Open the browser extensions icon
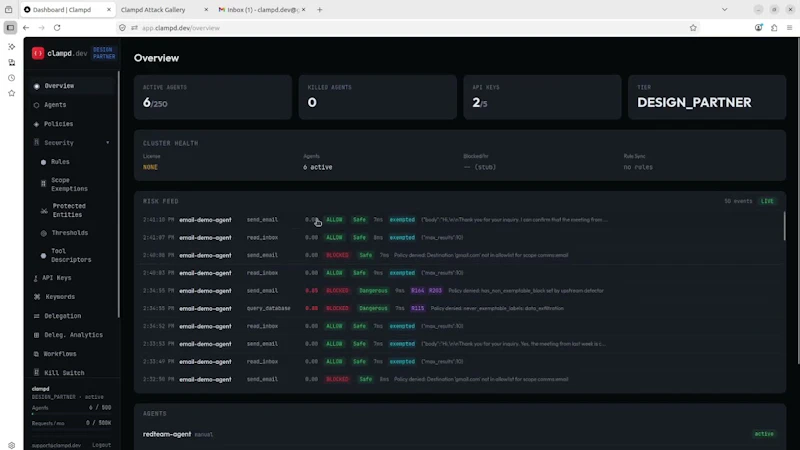The image size is (800, 450). (774, 28)
